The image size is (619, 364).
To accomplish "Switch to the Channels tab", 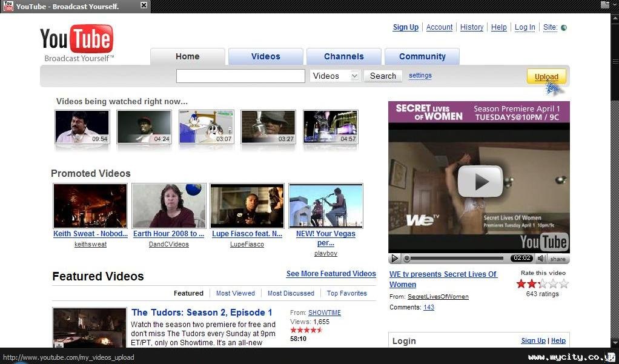I will tap(344, 56).
